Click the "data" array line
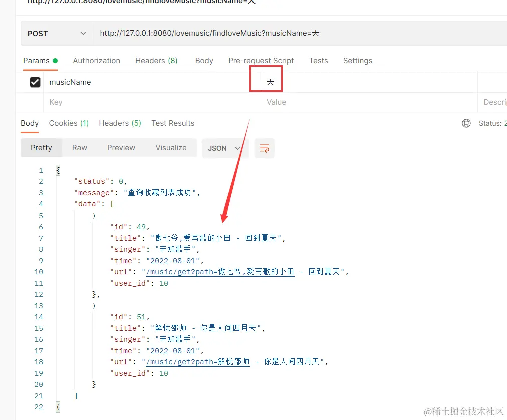The height and width of the screenshot is (420, 507). 94,204
